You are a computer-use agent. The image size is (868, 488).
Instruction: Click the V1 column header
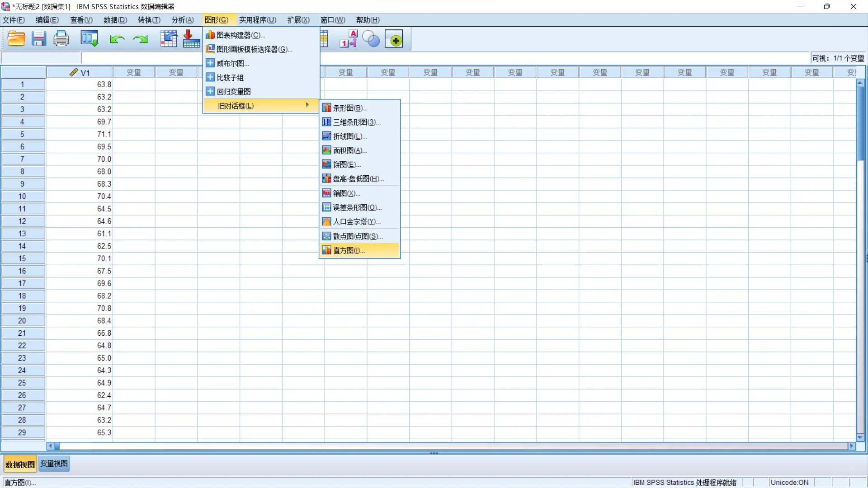pyautogui.click(x=80, y=72)
